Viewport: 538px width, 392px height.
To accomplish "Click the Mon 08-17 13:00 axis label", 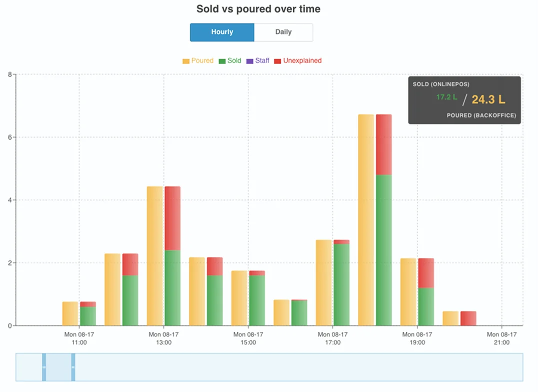I will click(x=164, y=338).
